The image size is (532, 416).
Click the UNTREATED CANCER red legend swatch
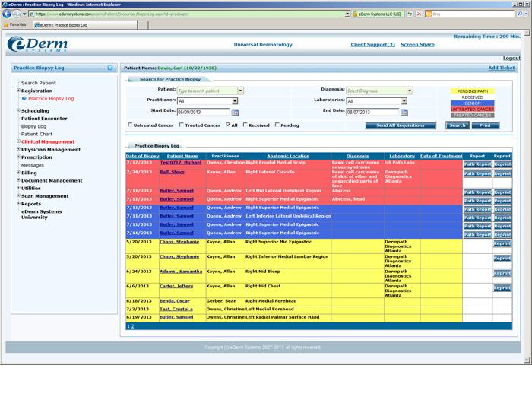click(472, 110)
